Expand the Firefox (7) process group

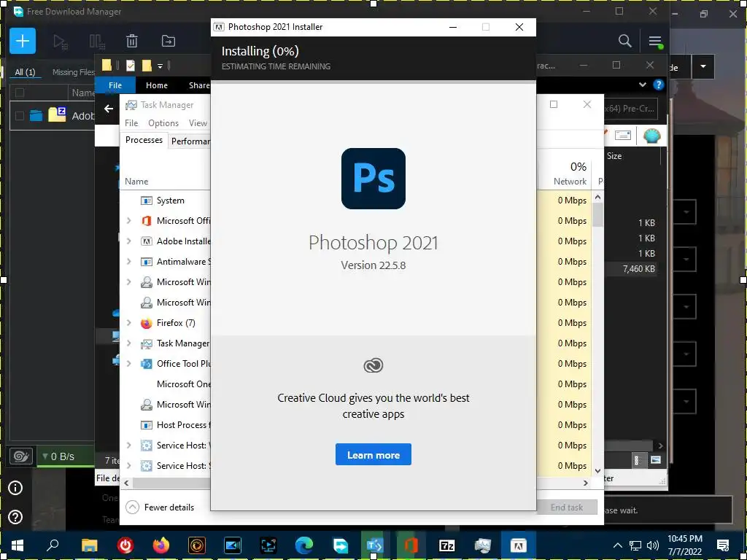(128, 323)
